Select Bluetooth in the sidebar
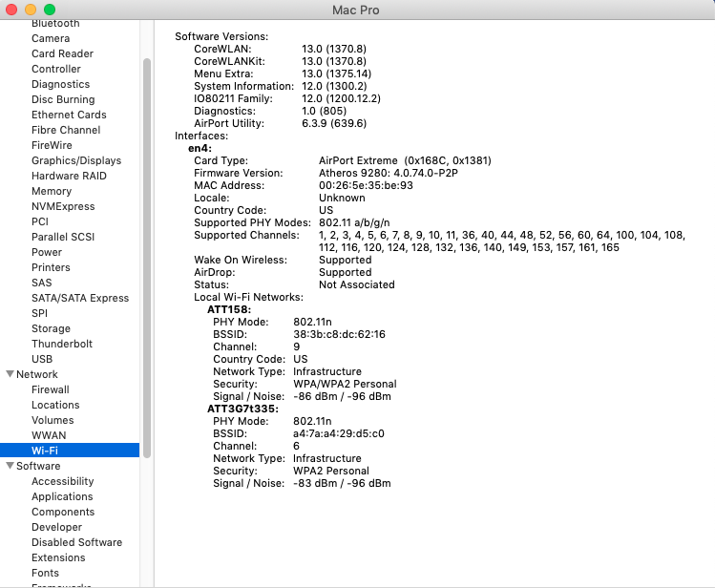 (x=55, y=23)
